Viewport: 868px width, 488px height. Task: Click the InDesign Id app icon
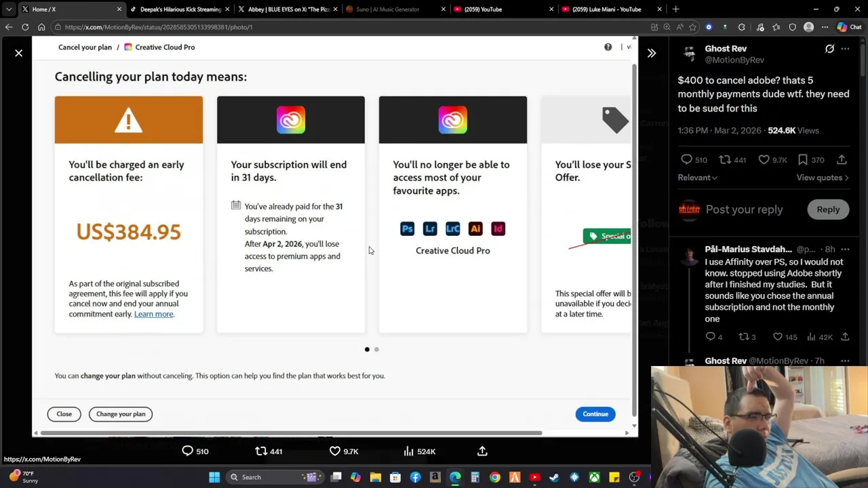pos(498,229)
